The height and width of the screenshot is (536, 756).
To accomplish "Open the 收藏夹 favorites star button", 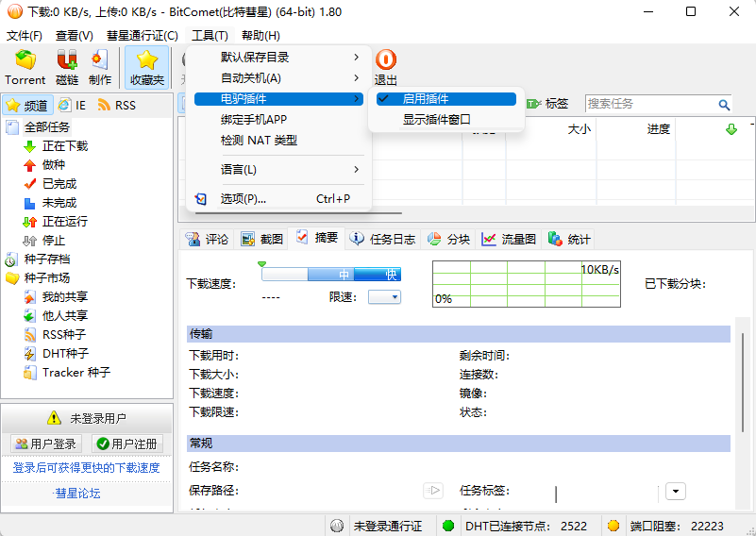I will point(147,67).
